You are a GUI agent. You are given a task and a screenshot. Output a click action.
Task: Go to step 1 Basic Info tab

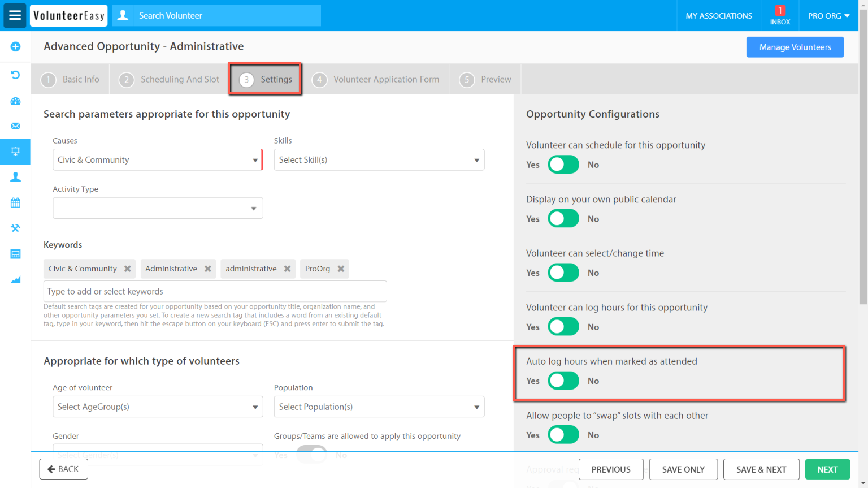pyautogui.click(x=70, y=79)
